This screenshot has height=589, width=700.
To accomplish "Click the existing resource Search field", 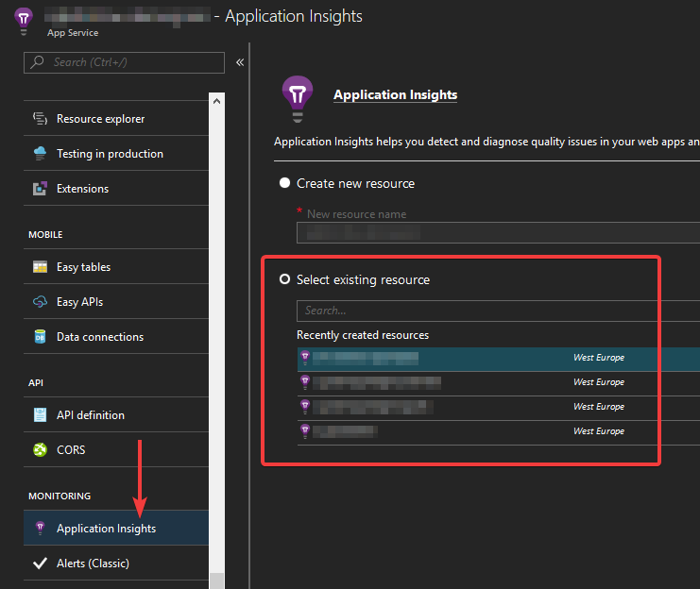I will 498,311.
